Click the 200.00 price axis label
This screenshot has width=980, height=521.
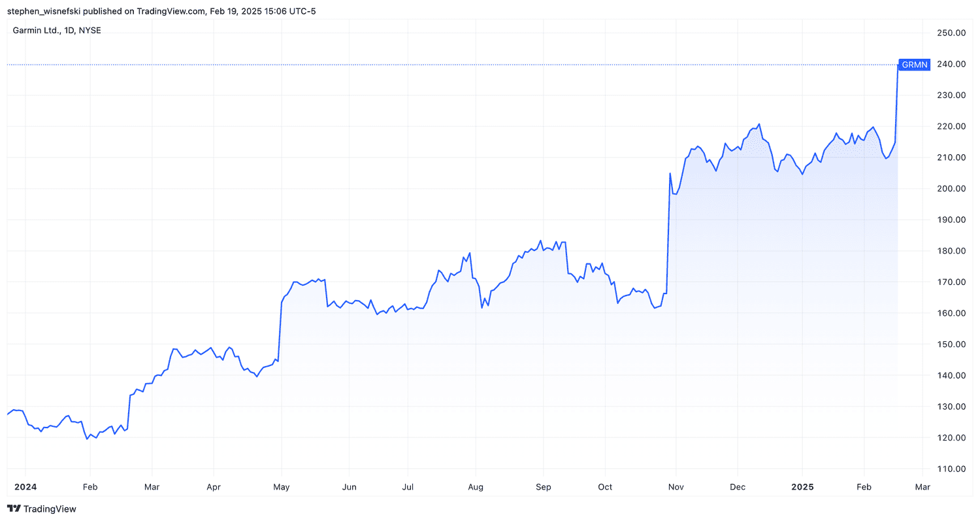point(952,188)
